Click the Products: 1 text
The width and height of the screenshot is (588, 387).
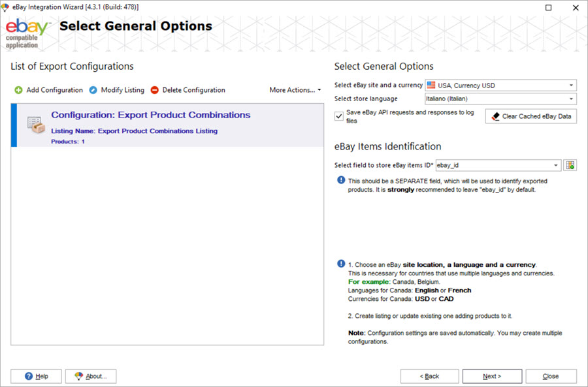pyautogui.click(x=68, y=141)
